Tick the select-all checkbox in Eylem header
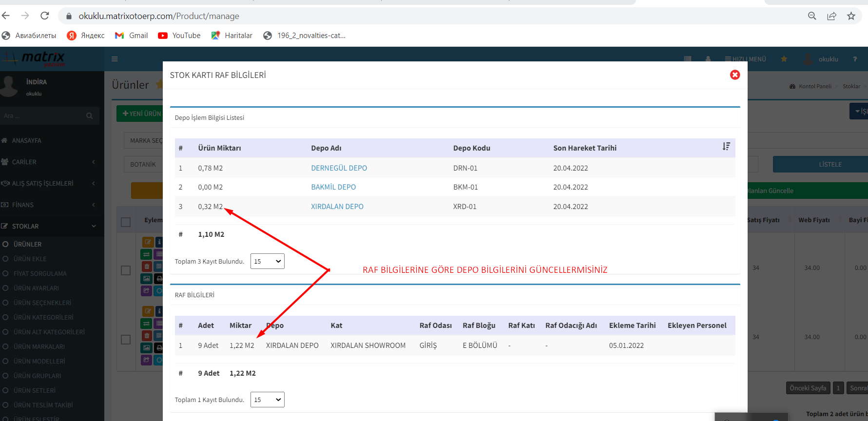 [x=126, y=222]
